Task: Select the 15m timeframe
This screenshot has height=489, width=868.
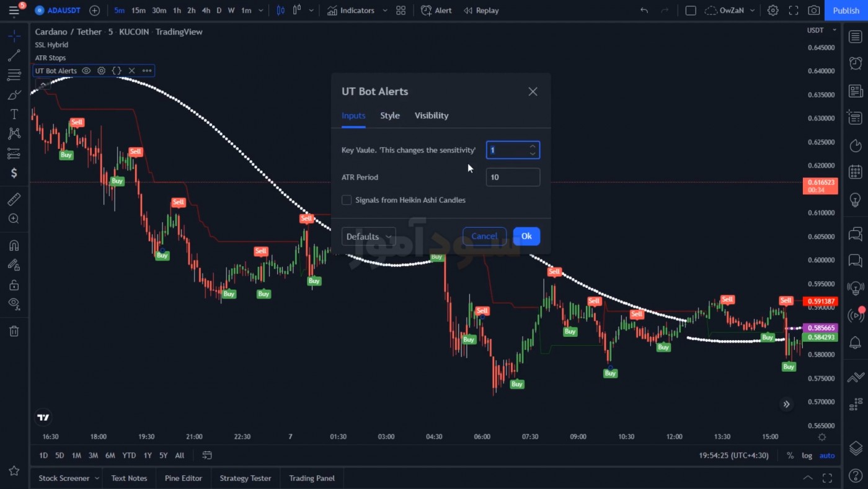Action: 138,11
